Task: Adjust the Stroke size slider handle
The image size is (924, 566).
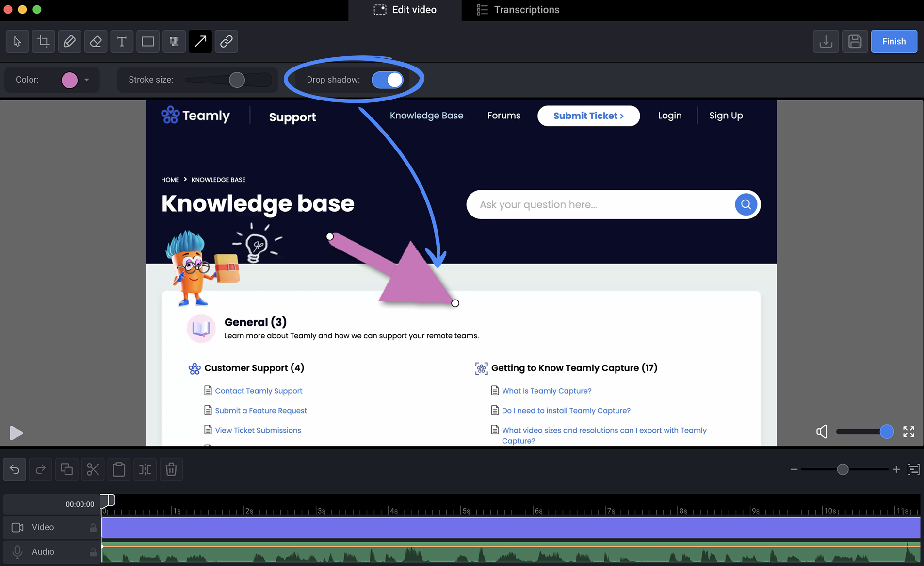Action: (237, 80)
